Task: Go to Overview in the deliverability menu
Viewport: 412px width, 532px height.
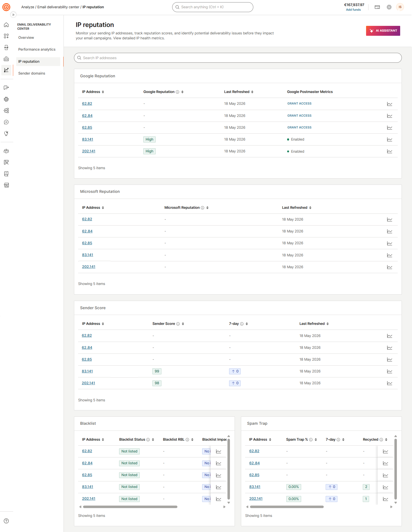Action: click(x=26, y=38)
